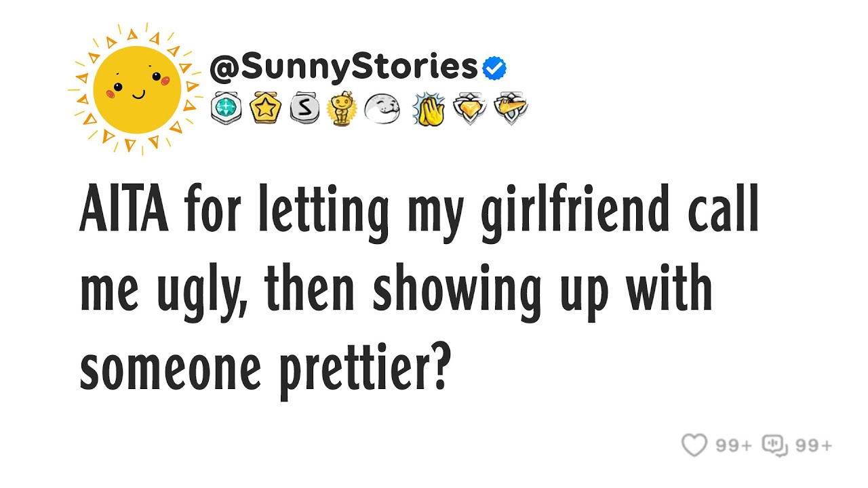Open comments via the speech bubble icon
Image resolution: width=868 pixels, height=488 pixels.
[x=774, y=445]
